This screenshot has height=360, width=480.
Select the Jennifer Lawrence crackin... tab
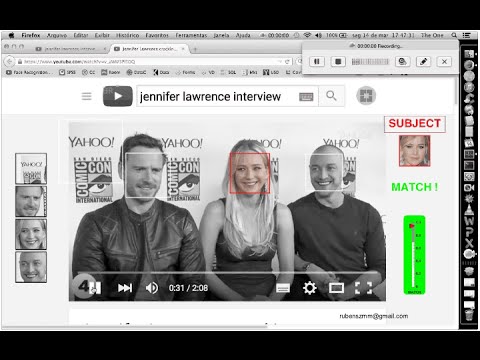pos(149,49)
